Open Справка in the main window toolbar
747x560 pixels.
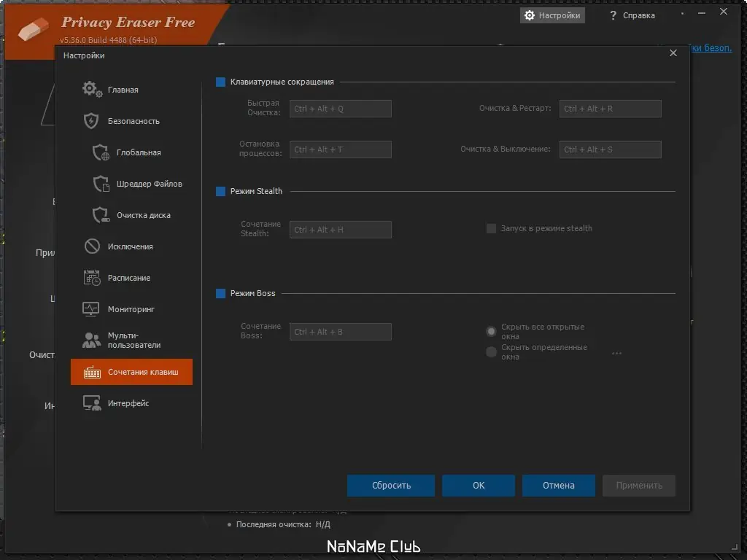click(632, 15)
